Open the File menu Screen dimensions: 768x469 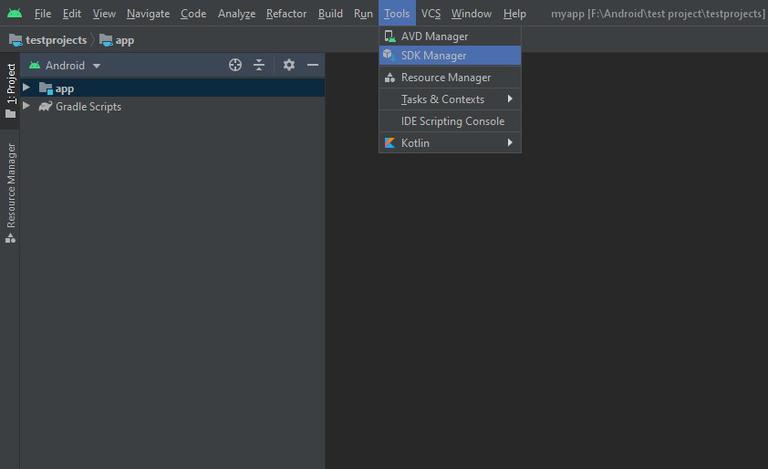tap(43, 14)
